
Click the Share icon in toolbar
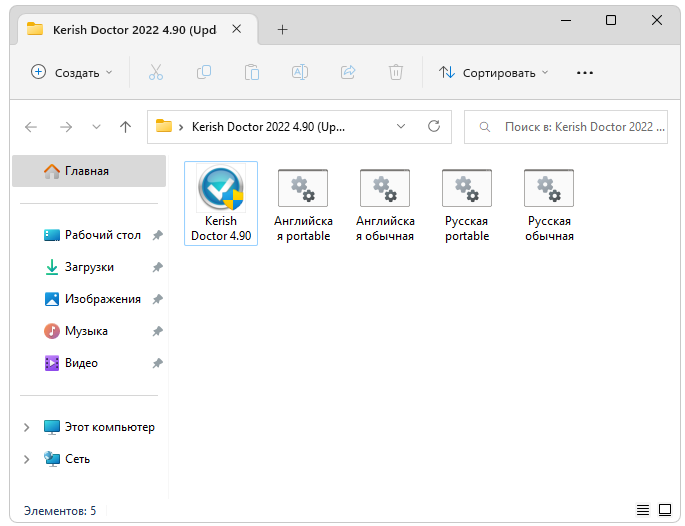(348, 72)
